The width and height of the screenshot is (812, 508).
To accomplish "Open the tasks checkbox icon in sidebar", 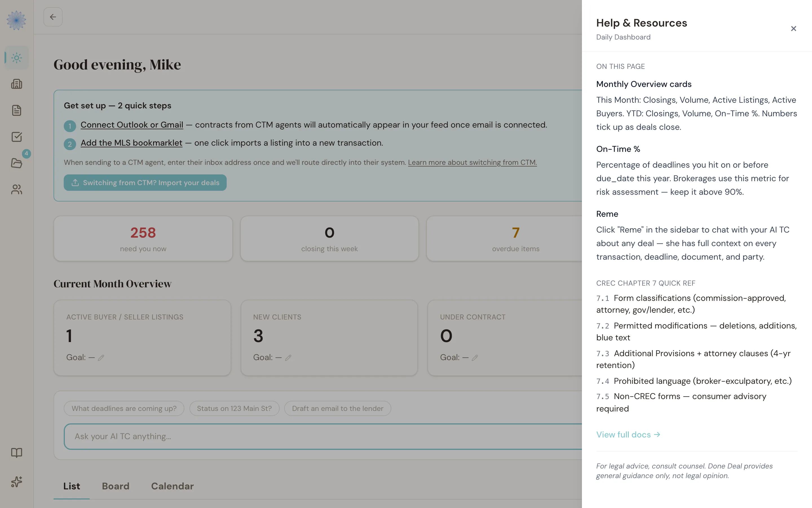I will click(16, 137).
